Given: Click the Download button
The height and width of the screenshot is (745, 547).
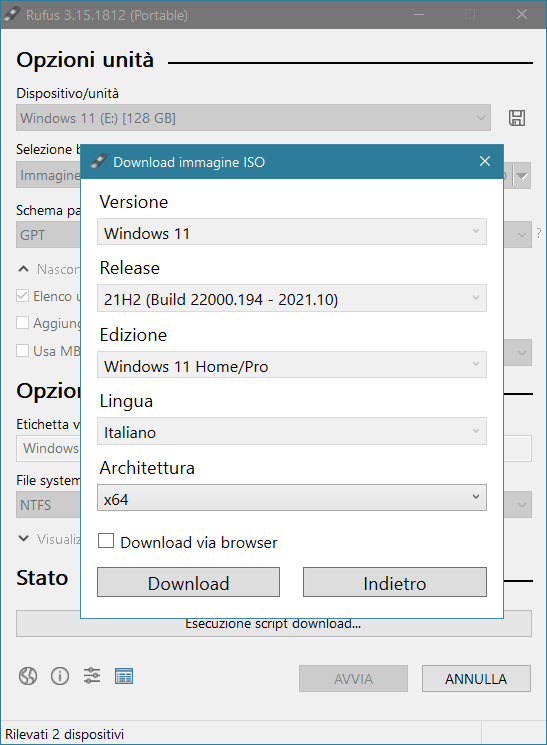Looking at the screenshot, I should click(188, 582).
